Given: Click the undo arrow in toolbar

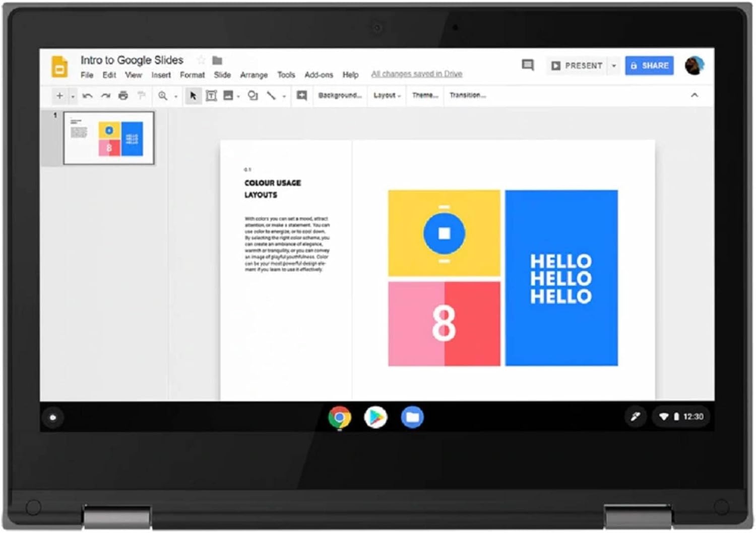Looking at the screenshot, I should tap(88, 95).
